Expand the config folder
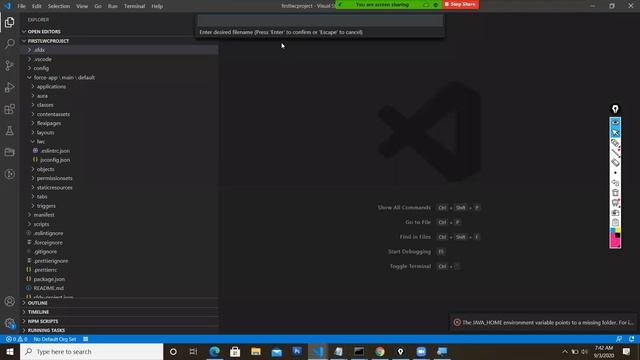 click(x=120, y=68)
